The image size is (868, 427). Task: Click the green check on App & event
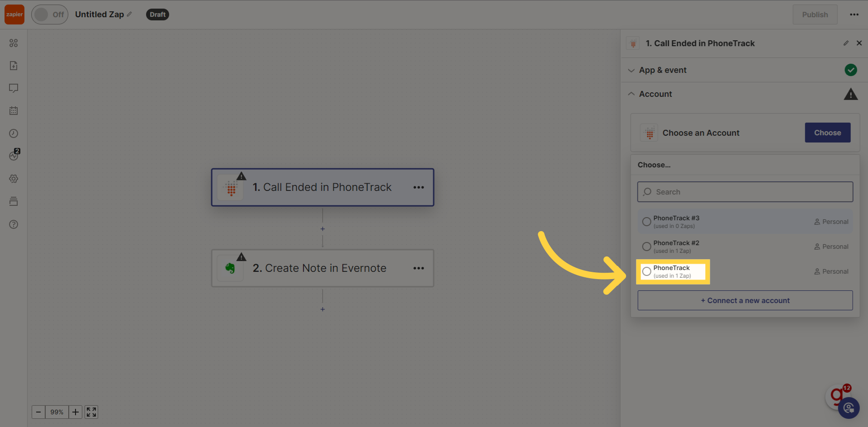(851, 70)
